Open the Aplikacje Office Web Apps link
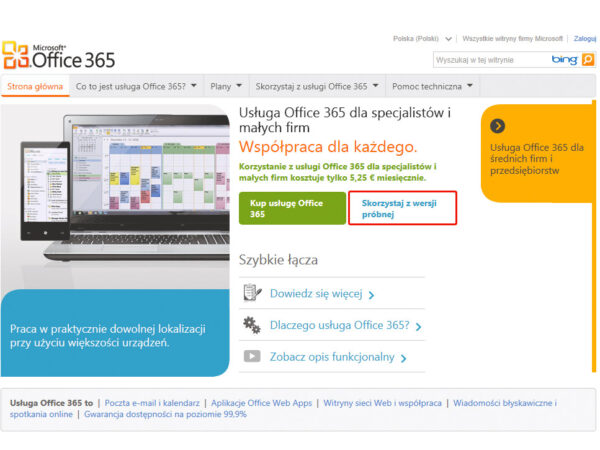Viewport: 600px width, 450px height. tap(261, 403)
